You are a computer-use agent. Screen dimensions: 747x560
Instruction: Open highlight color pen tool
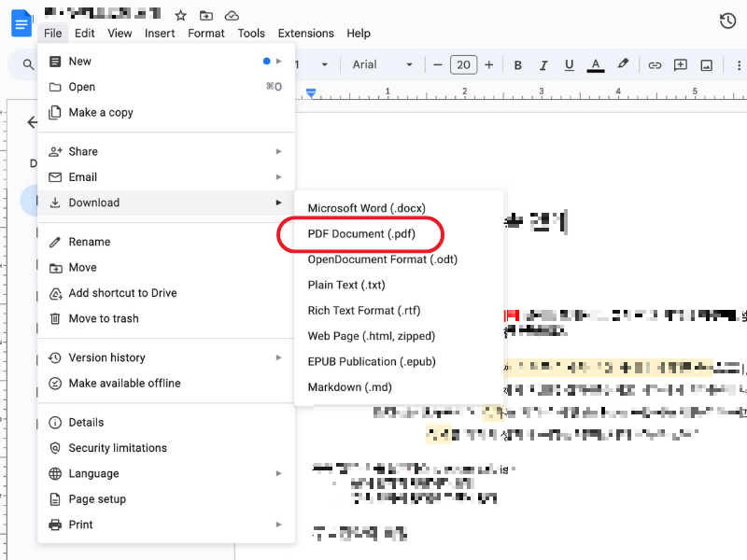coord(623,63)
